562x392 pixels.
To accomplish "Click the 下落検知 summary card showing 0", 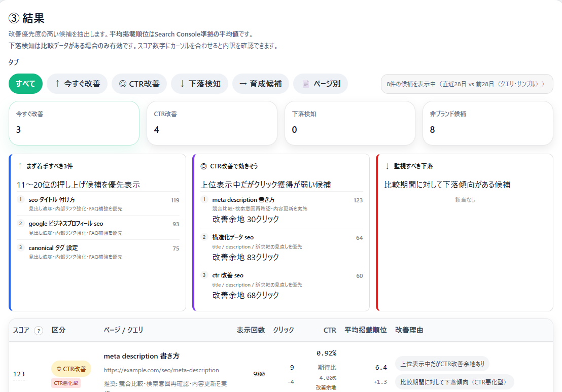I will tap(350, 123).
